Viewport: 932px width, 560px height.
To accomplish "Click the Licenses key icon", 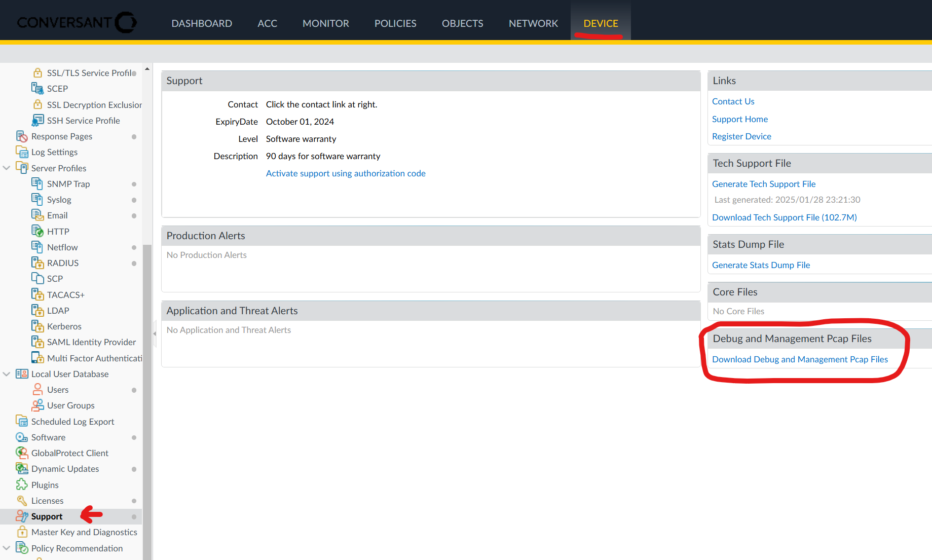I will (x=21, y=500).
